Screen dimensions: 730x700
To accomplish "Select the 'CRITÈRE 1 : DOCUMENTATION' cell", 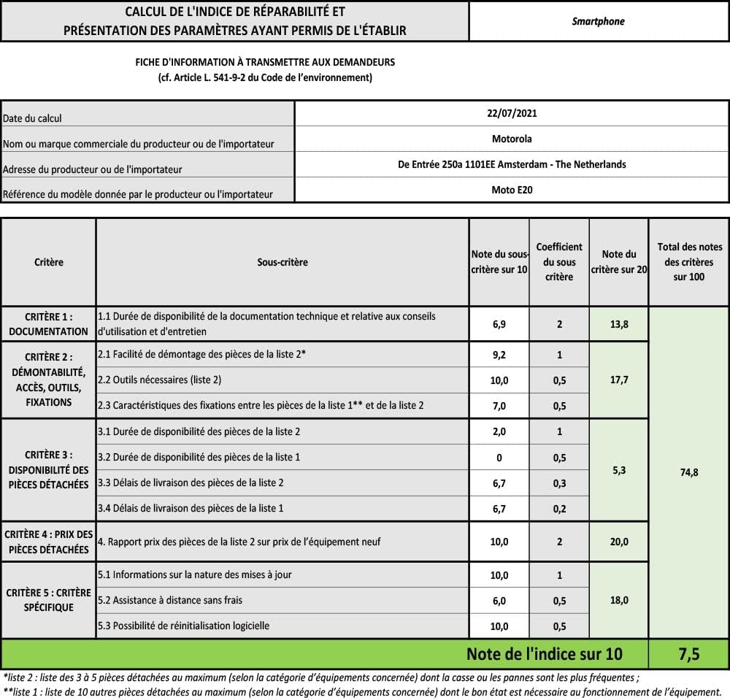I will [x=49, y=324].
